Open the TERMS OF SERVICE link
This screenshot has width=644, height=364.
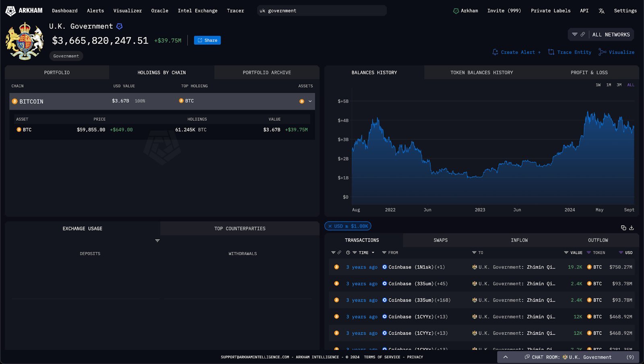click(x=382, y=357)
